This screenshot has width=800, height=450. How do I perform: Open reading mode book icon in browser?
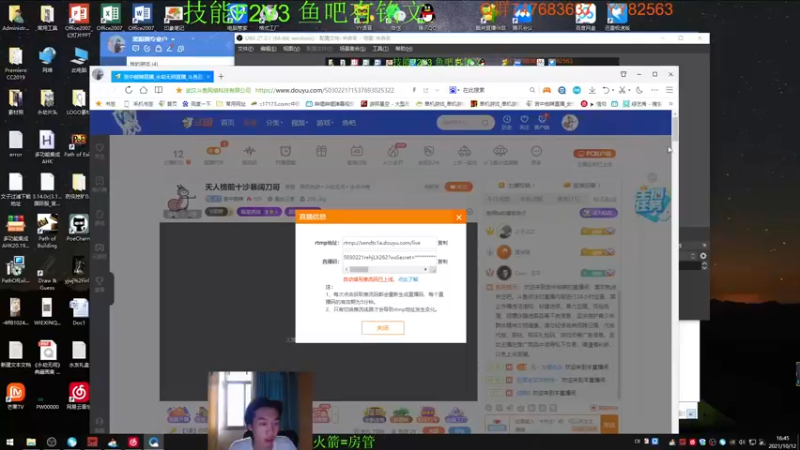click(159, 90)
